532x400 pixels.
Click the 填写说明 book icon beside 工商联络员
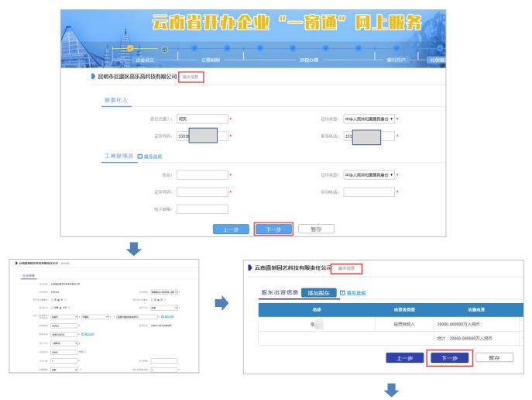140,157
